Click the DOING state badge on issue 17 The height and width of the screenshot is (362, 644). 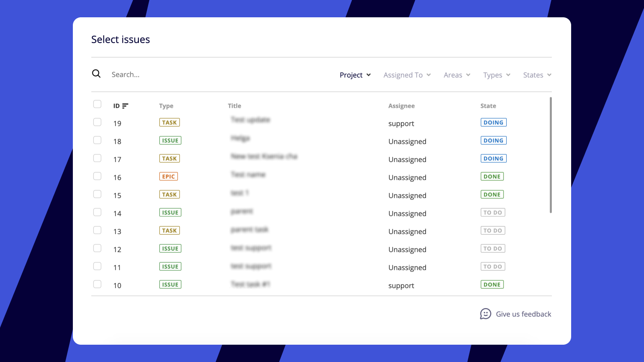click(493, 158)
